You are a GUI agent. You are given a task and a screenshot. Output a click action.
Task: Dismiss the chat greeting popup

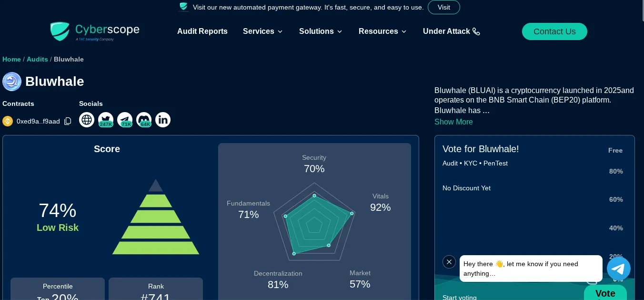point(449,262)
